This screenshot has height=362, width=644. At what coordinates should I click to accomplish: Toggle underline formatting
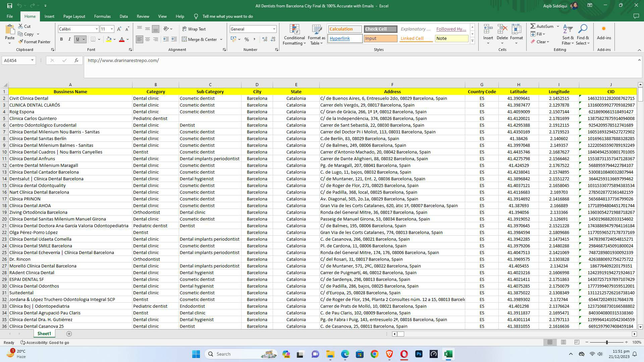[x=77, y=39]
